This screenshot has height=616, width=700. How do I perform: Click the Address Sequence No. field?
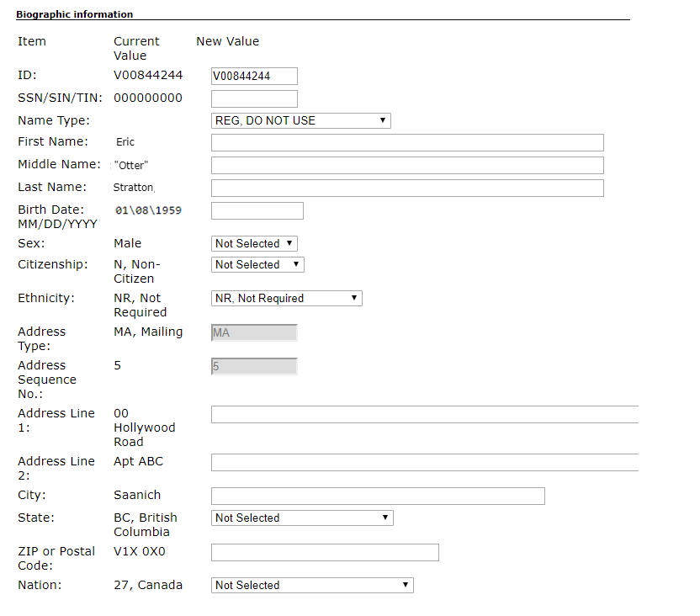(x=253, y=366)
